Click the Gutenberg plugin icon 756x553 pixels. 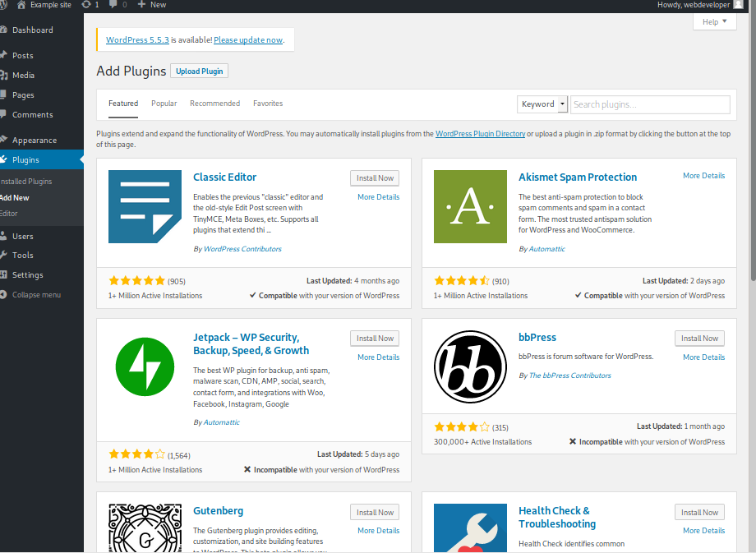[145, 528]
